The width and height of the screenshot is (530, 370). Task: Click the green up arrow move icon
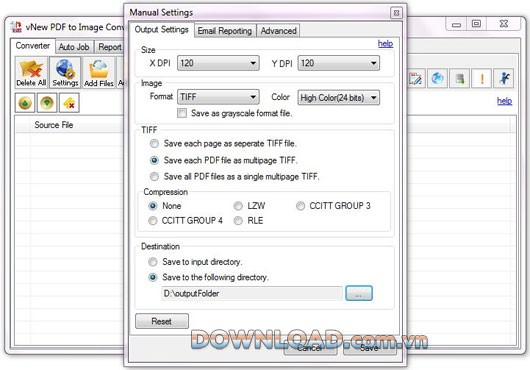click(25, 103)
